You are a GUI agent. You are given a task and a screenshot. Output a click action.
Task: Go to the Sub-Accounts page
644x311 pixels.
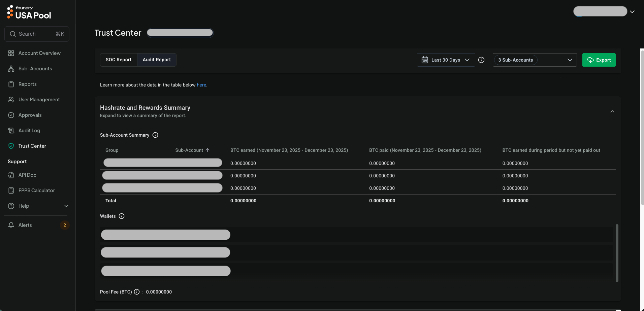click(35, 69)
